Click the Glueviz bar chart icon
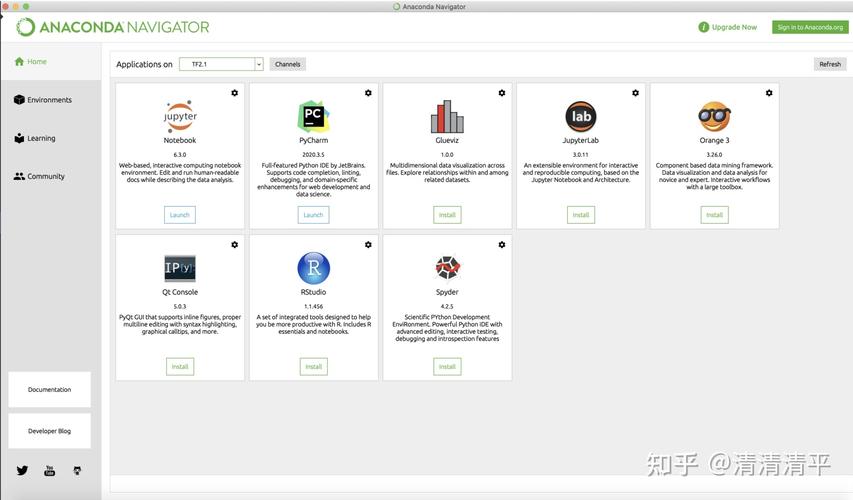The image size is (853, 500). click(447, 116)
